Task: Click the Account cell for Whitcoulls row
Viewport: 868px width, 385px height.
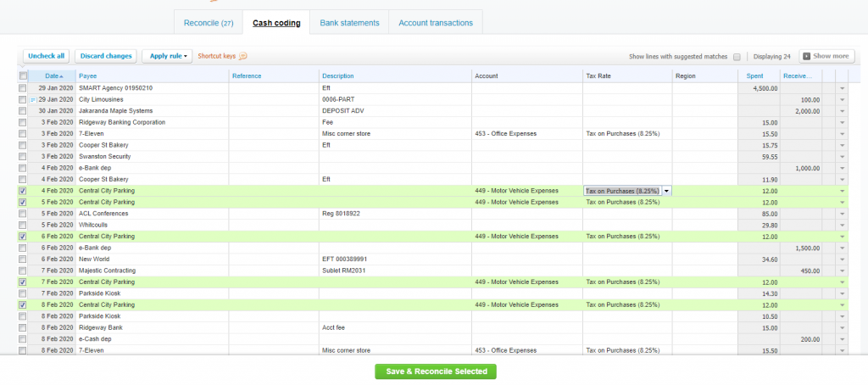Action: (527, 225)
